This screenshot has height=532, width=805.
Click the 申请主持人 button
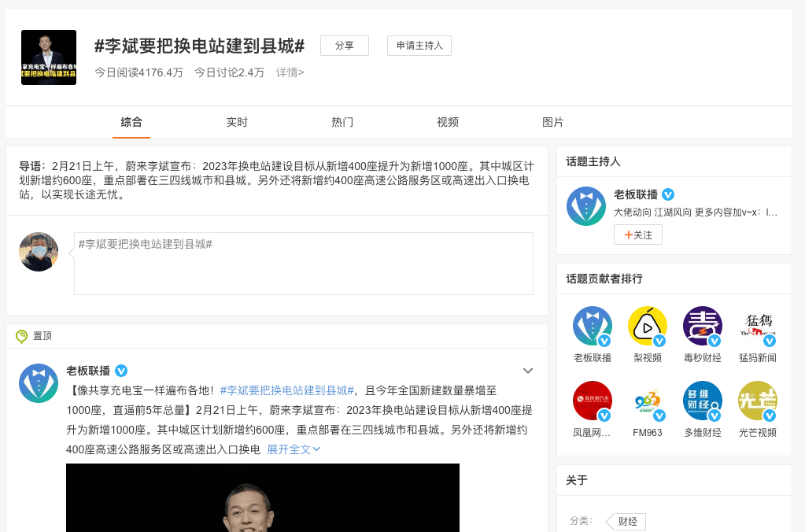click(419, 46)
